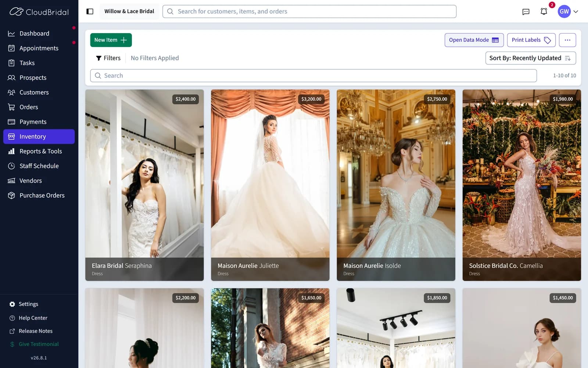Screen dimensions: 588x368
Task: Click the GW user avatar
Action: click(x=564, y=11)
